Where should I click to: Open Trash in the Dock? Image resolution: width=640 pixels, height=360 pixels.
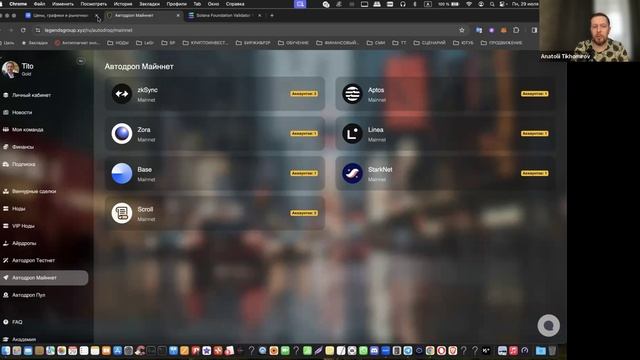[x=552, y=350]
